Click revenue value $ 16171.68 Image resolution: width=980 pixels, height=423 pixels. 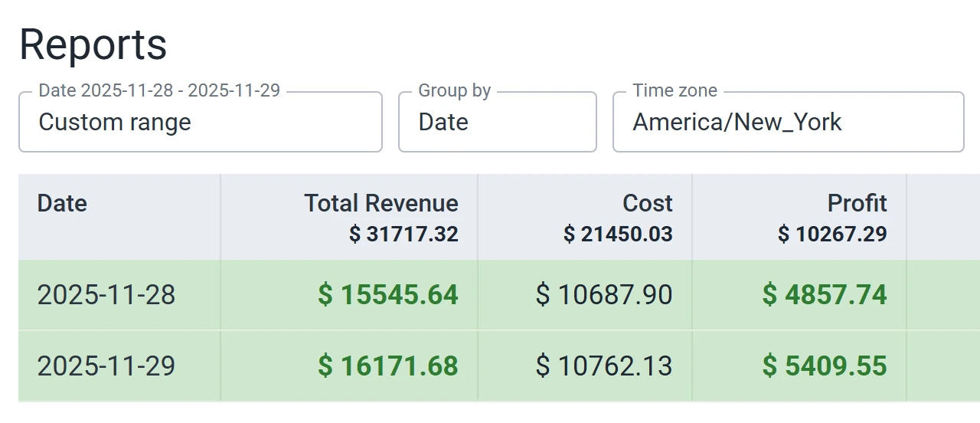pos(388,366)
